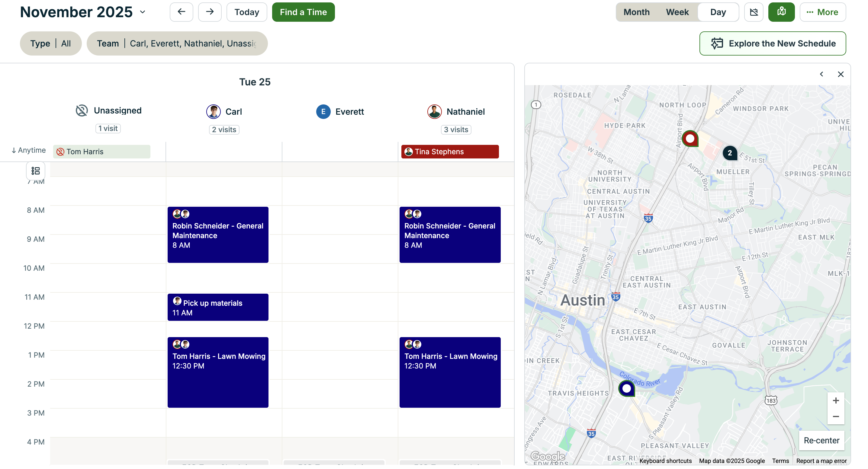Image resolution: width=868 pixels, height=469 pixels.
Task: Open the red Tina Stephens anytime visit
Action: click(x=449, y=152)
